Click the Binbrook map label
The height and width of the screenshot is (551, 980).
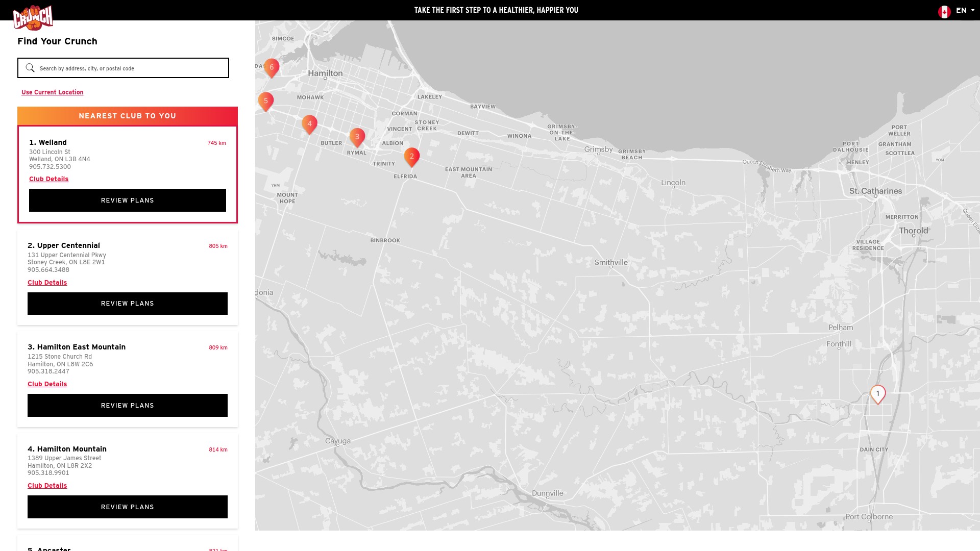[x=385, y=241]
